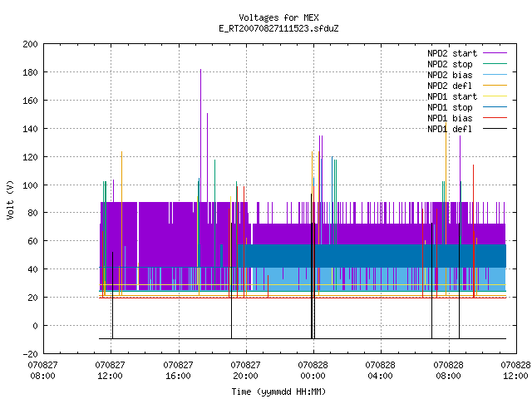Screen dimensions: 532x399
Task: Click the 'NPD1 stop' legend label
Action: point(450,107)
